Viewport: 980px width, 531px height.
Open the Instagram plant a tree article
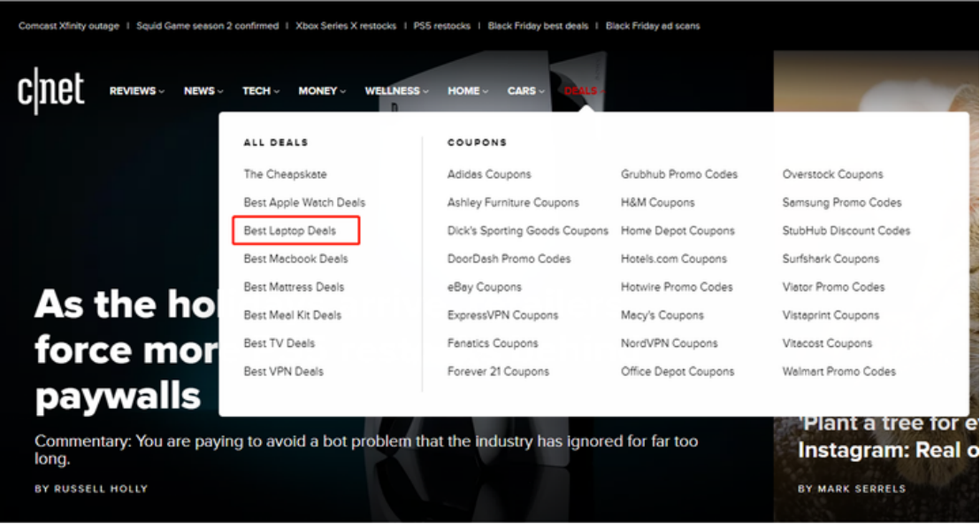pos(888,437)
